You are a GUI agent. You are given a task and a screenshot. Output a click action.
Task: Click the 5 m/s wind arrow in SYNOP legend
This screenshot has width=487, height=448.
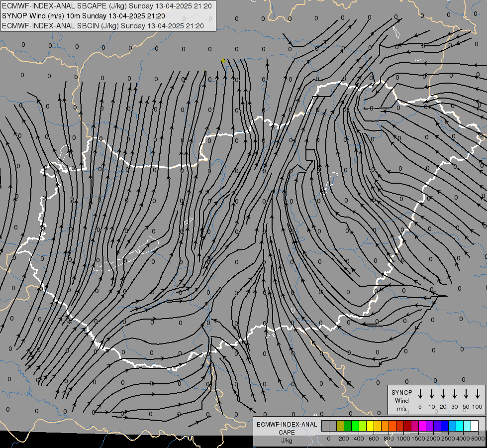tap(420, 393)
